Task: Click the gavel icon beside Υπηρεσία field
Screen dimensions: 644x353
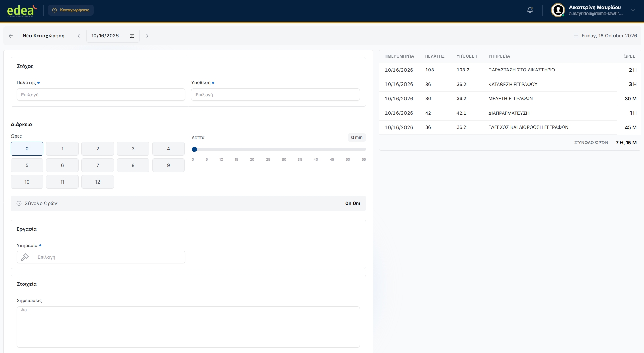Action: pos(25,257)
